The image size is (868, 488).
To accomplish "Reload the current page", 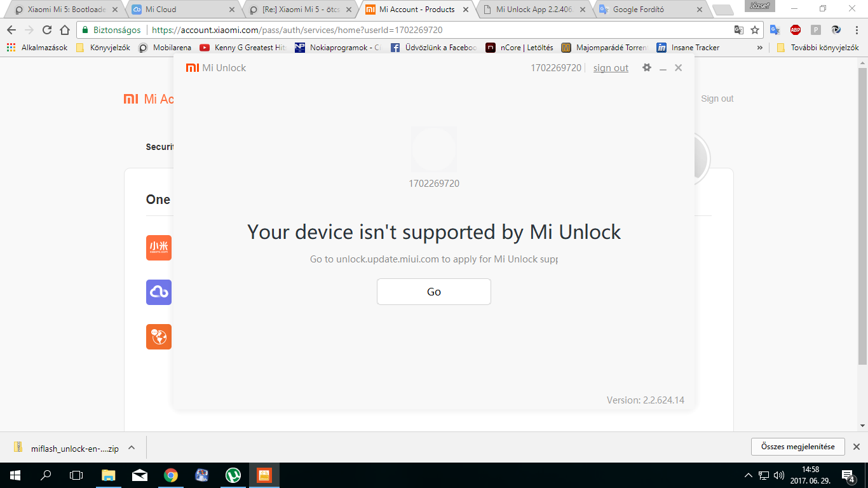I will click(x=47, y=30).
